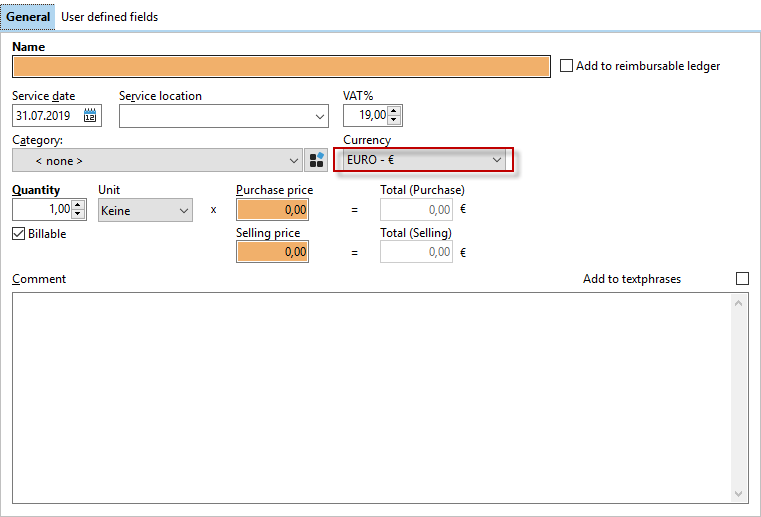Expand the Service location dropdown
Viewport: 761px width, 517px height.
(320, 116)
